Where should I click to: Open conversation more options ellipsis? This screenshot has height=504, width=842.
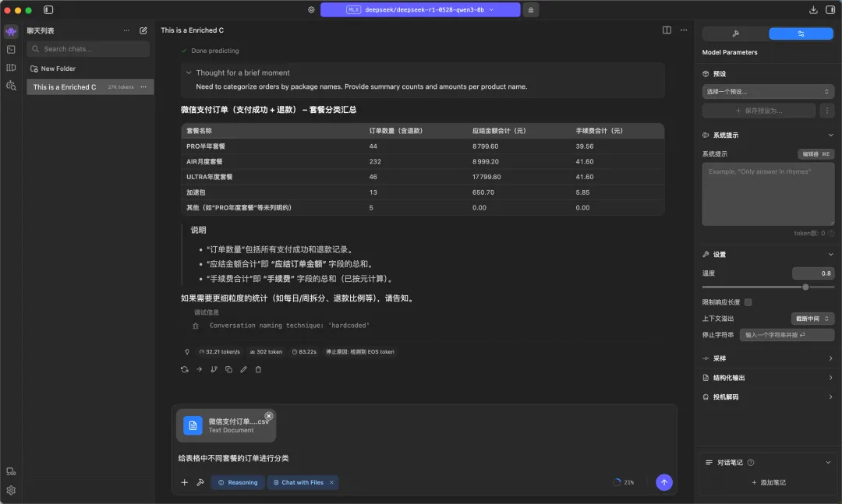click(684, 30)
